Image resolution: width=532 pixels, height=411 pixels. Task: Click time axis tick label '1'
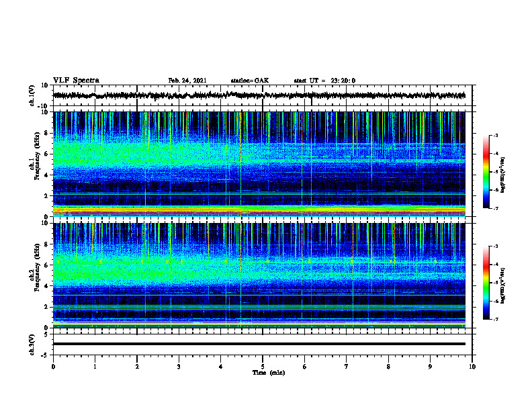click(x=95, y=367)
